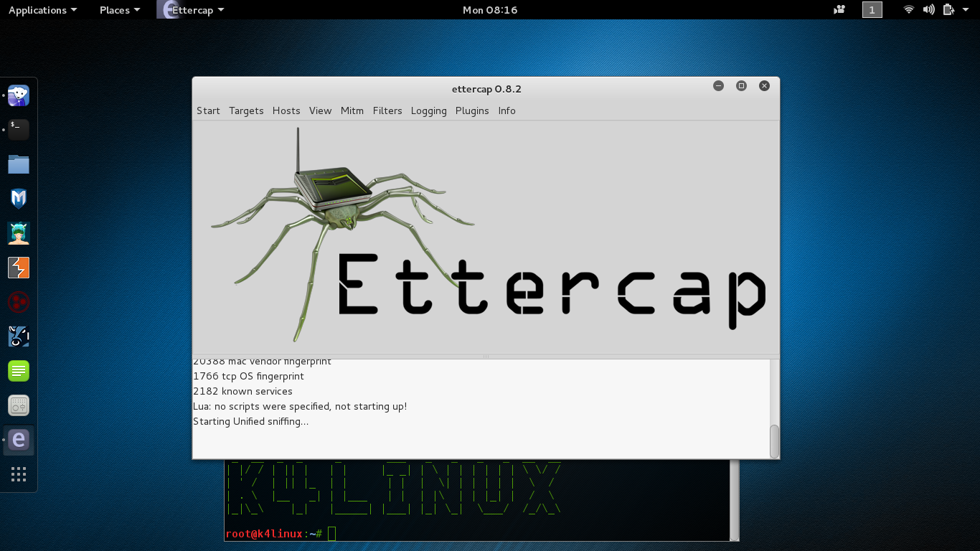The height and width of the screenshot is (551, 980).
Task: Open the Ettercap app menu in top bar
Action: (x=191, y=10)
